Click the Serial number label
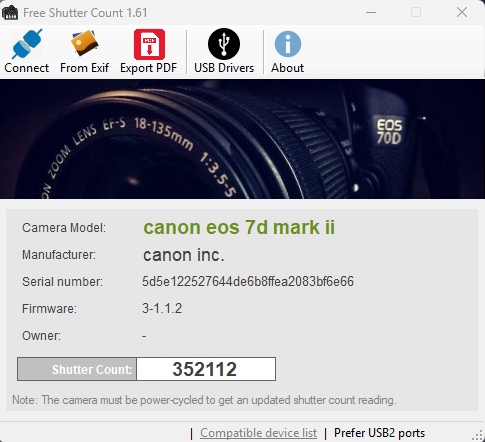This screenshot has width=485, height=442. click(x=62, y=282)
